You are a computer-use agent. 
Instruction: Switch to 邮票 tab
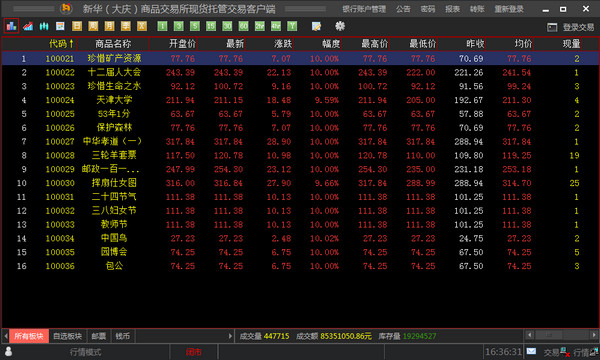tap(99, 336)
